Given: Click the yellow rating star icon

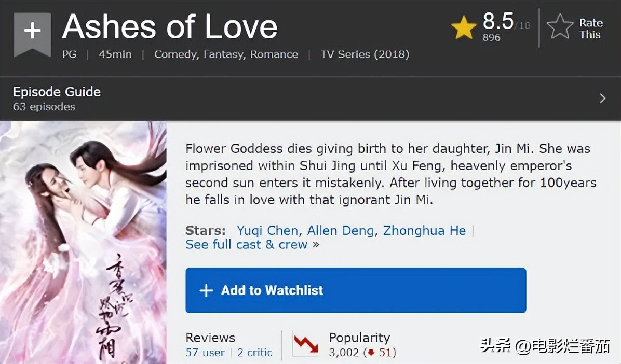Looking at the screenshot, I should [x=464, y=27].
